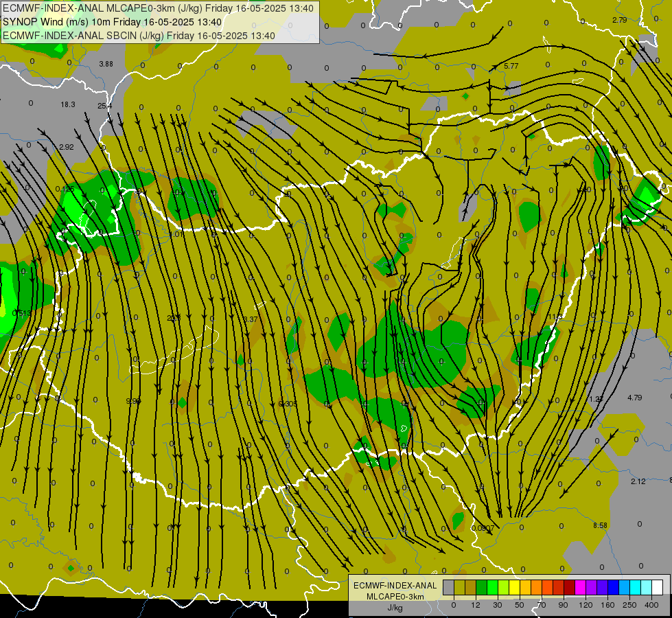
Task: Click the legend tick value 400
Action: coord(651,605)
